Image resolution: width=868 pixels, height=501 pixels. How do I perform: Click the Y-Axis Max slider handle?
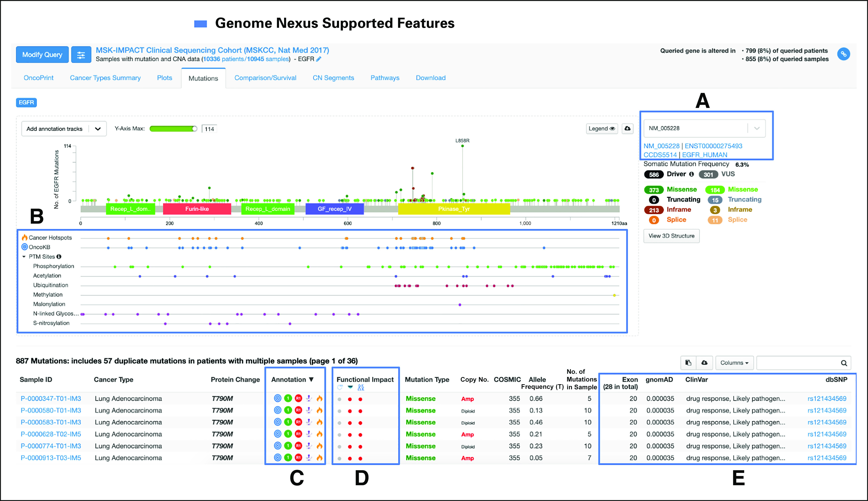click(195, 129)
